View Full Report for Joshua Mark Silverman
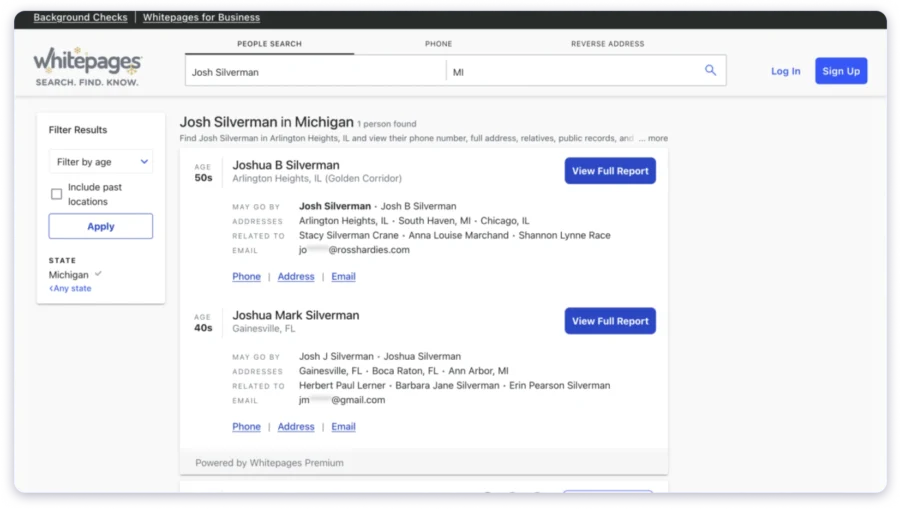The width and height of the screenshot is (900, 509). (610, 321)
